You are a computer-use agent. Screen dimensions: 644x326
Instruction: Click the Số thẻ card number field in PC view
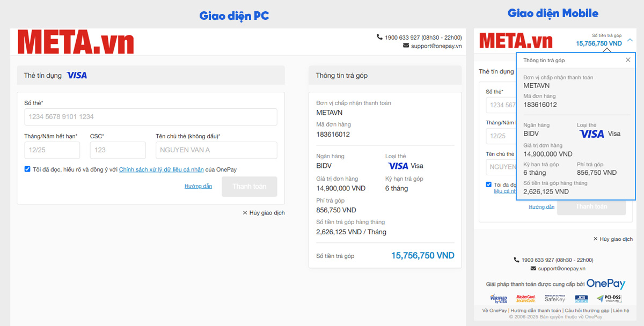coord(151,117)
